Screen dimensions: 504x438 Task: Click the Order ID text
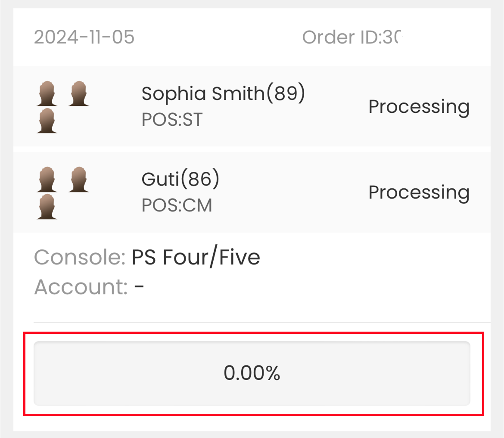point(352,37)
